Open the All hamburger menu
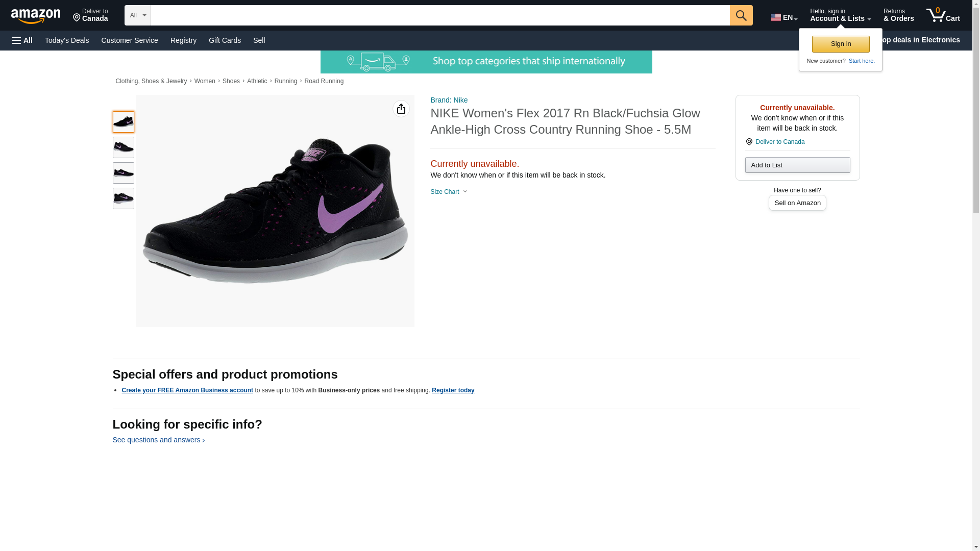This screenshot has width=980, height=551. click(x=22, y=40)
